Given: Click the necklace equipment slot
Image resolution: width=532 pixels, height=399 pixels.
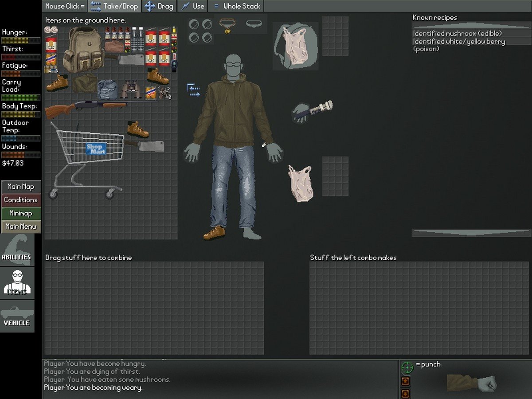Looking at the screenshot, I should (227, 25).
